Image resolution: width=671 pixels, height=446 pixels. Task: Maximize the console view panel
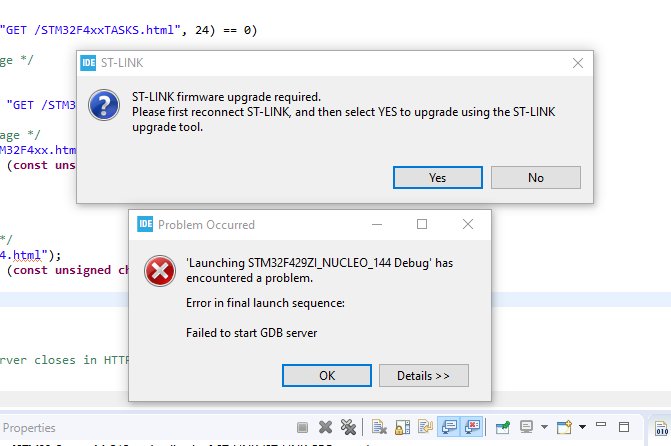pyautogui.click(x=624, y=427)
